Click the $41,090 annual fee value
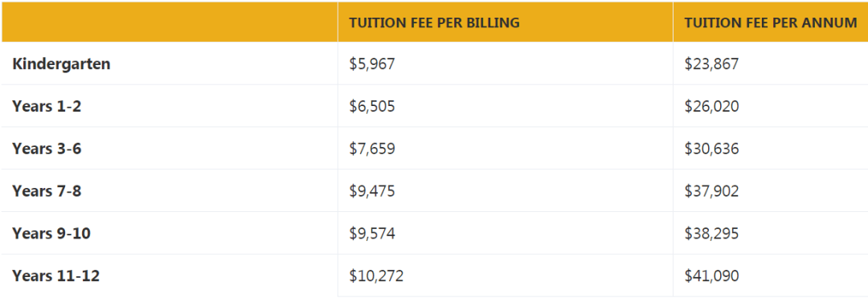The image size is (868, 306). (x=711, y=276)
